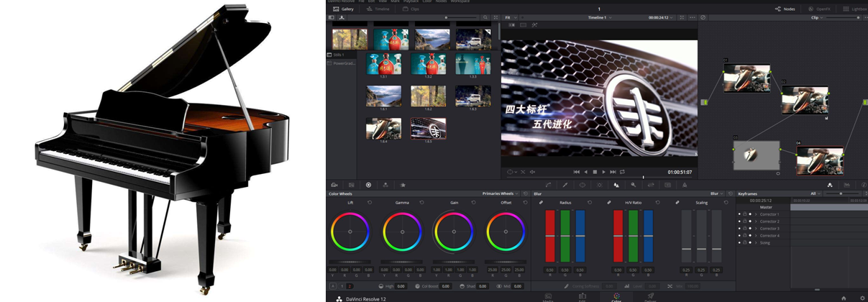Open the Color Match palette icon
Screen dimensions: 868x302
click(x=352, y=185)
